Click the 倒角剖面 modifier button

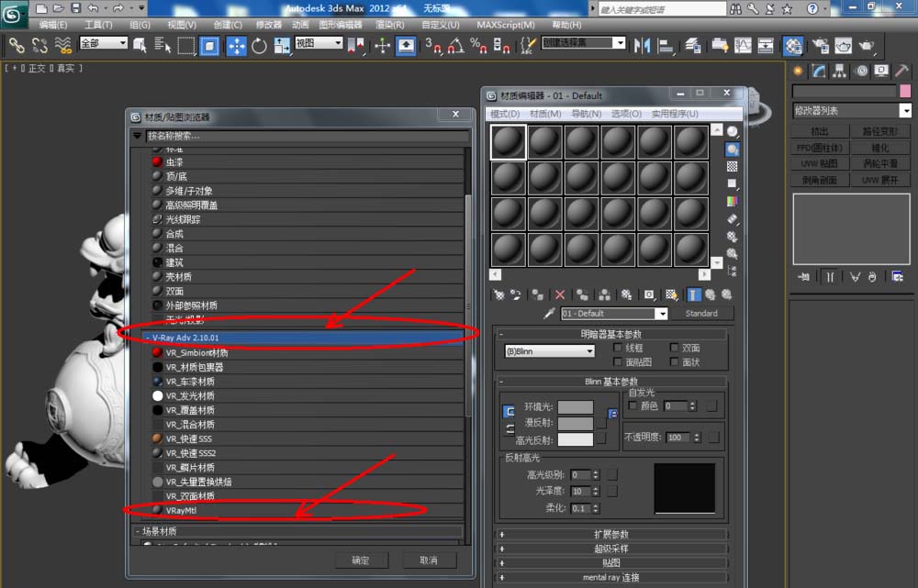point(820,180)
